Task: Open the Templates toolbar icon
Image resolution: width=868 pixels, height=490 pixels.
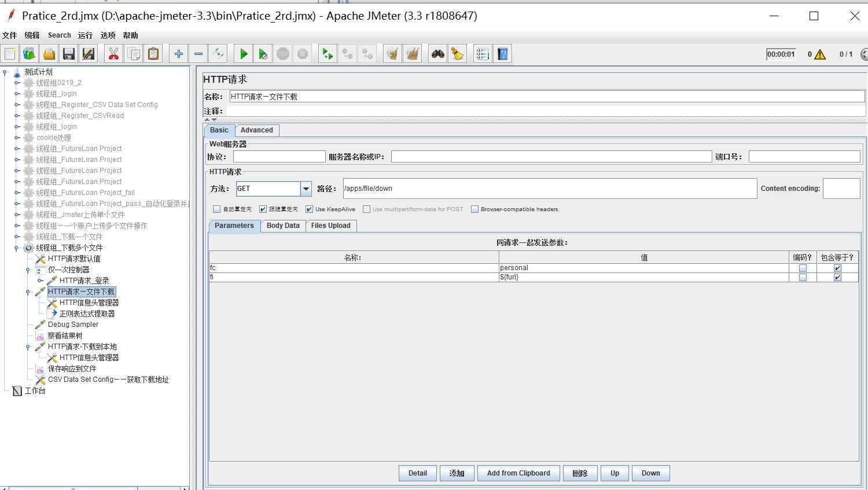Action: pyautogui.click(x=29, y=54)
